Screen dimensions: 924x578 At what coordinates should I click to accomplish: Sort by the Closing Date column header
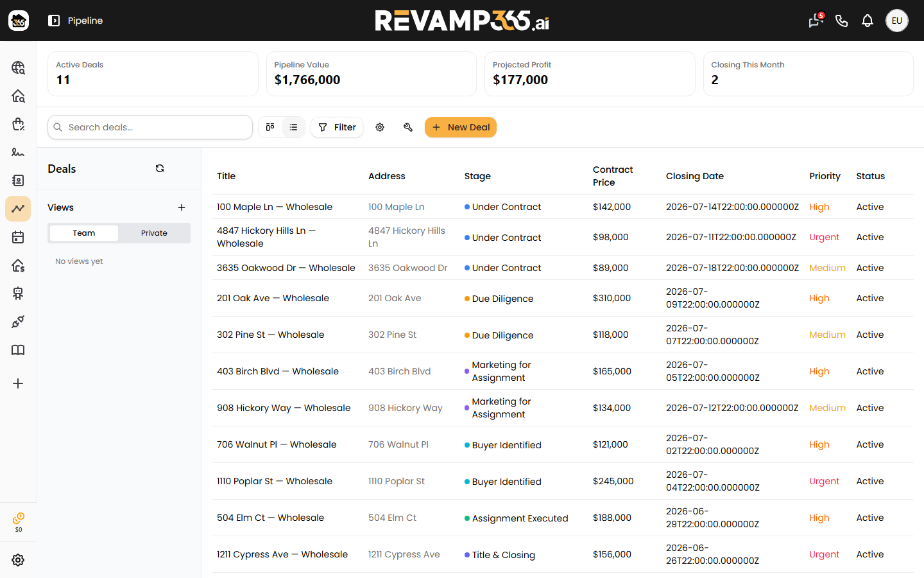[x=695, y=176]
